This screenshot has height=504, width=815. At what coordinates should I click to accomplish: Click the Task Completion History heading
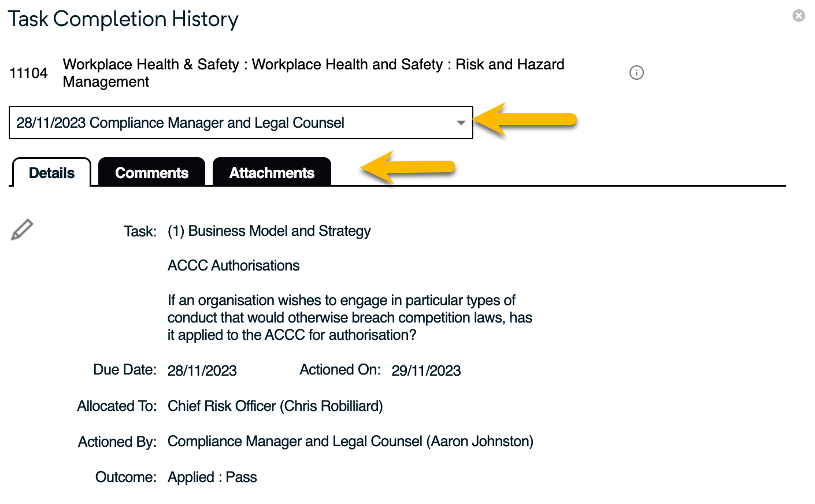pyautogui.click(x=123, y=19)
